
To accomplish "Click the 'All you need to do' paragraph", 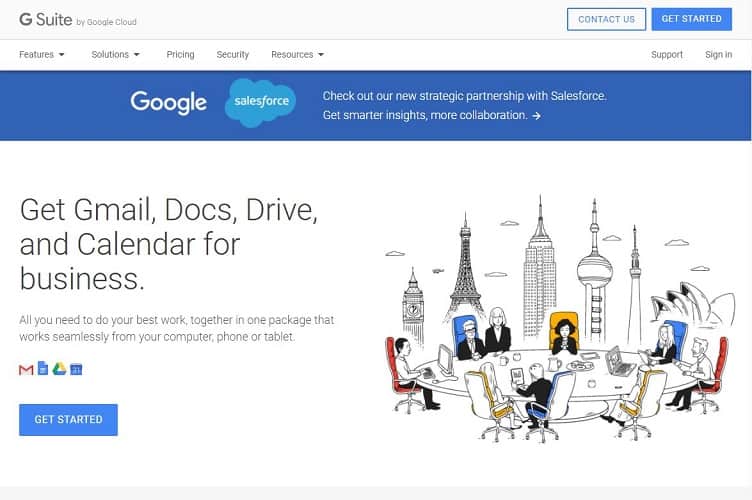I will coord(176,328).
